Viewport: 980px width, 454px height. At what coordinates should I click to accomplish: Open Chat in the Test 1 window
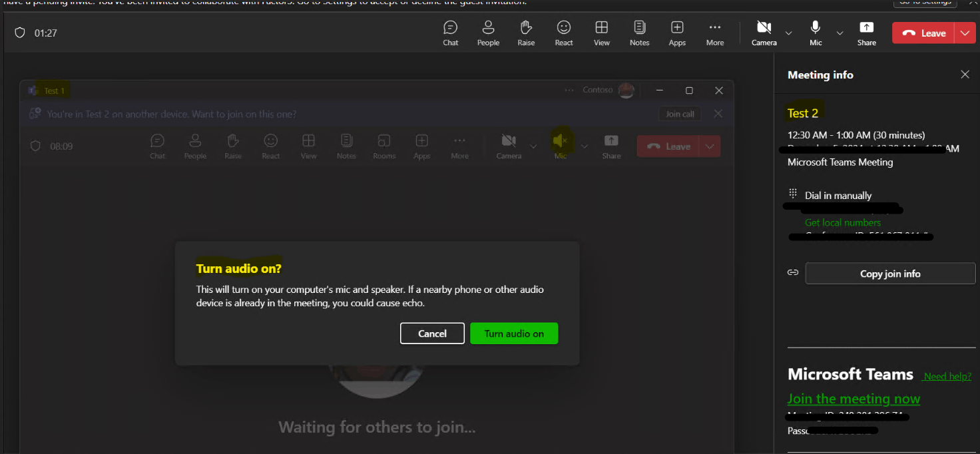pyautogui.click(x=157, y=146)
